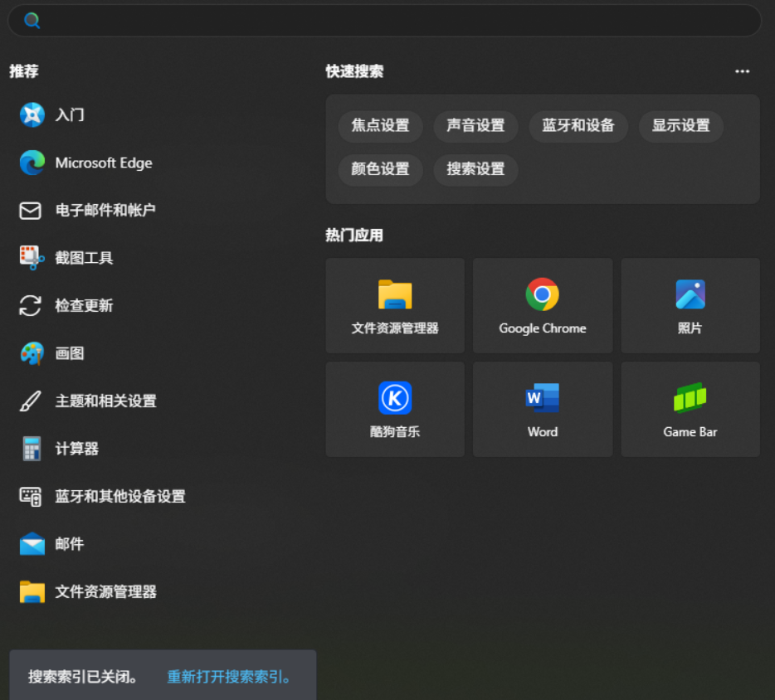This screenshot has height=700, width=775.
Task: Open 蓝牙和其他设备设置 device icon
Action: [x=30, y=497]
